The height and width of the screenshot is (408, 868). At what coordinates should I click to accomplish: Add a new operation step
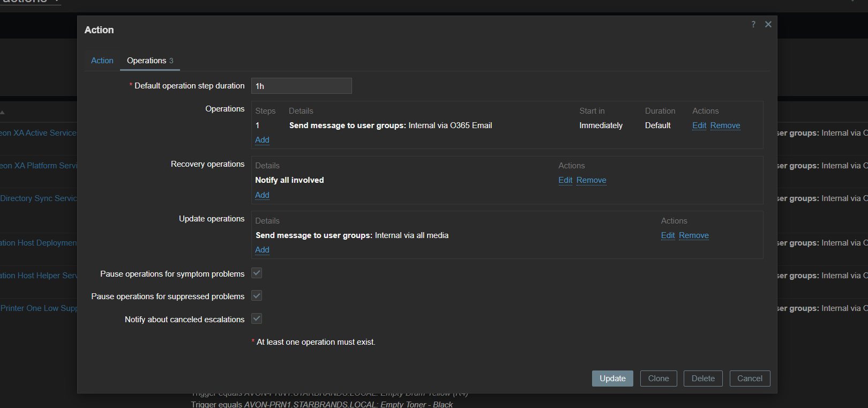[262, 140]
